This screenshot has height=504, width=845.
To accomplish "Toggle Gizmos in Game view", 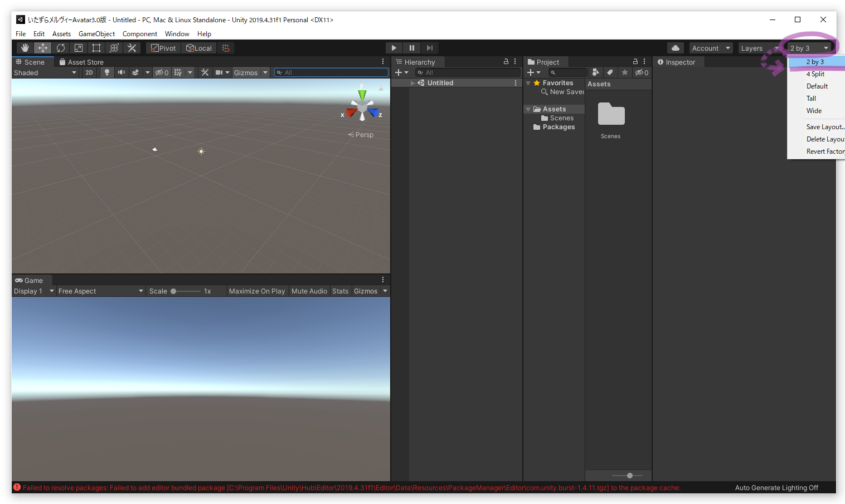I will coord(366,291).
